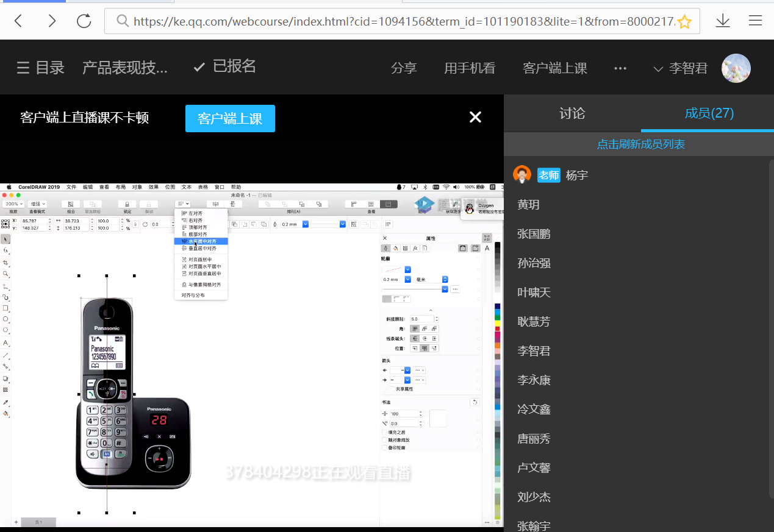Viewport: 774px width, 532px height.
Task: Click the three-dot more options in header
Action: click(620, 68)
